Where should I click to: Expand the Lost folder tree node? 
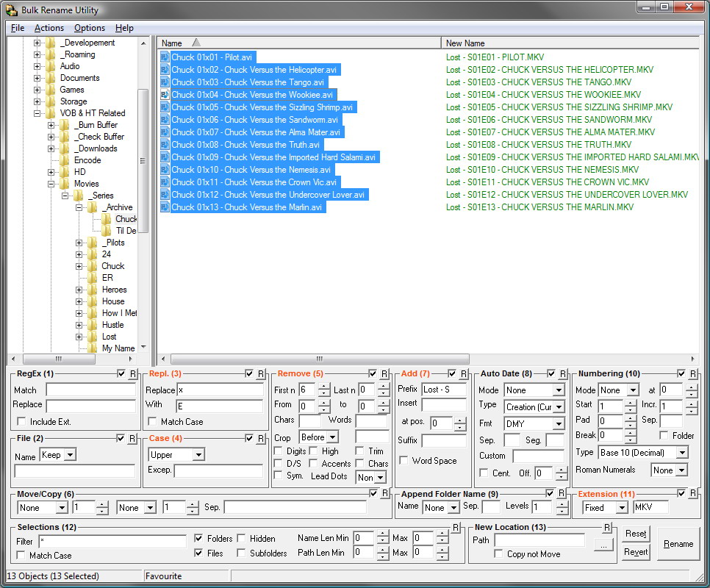[79, 337]
